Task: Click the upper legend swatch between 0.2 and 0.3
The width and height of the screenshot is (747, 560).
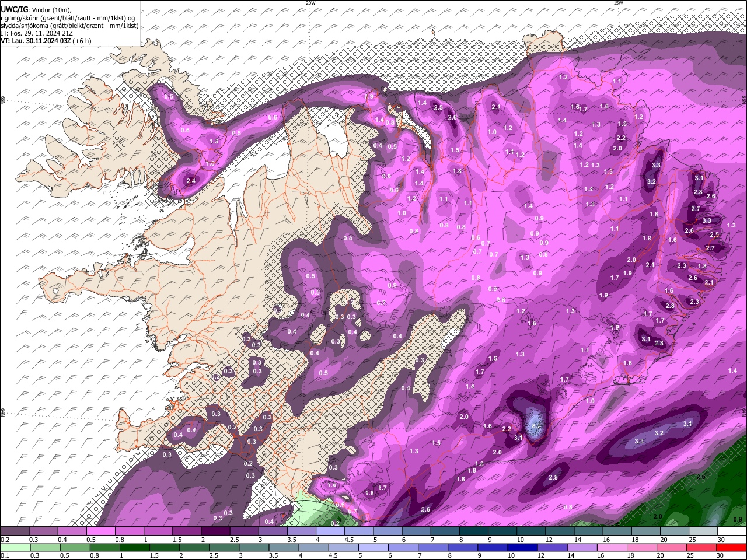Action: coord(15,531)
